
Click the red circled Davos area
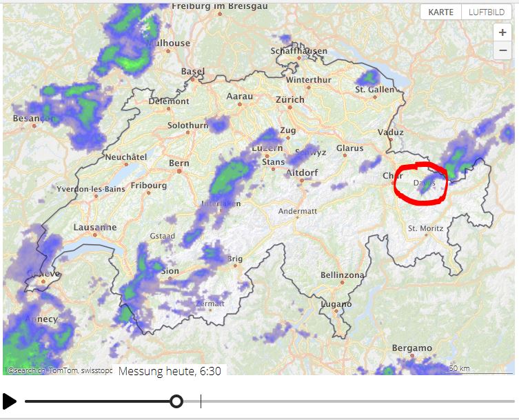(x=420, y=183)
